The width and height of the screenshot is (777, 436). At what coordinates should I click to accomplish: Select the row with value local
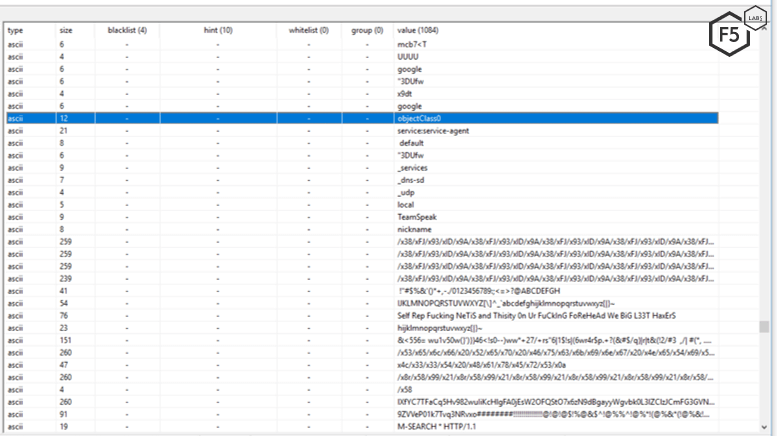pyautogui.click(x=406, y=204)
